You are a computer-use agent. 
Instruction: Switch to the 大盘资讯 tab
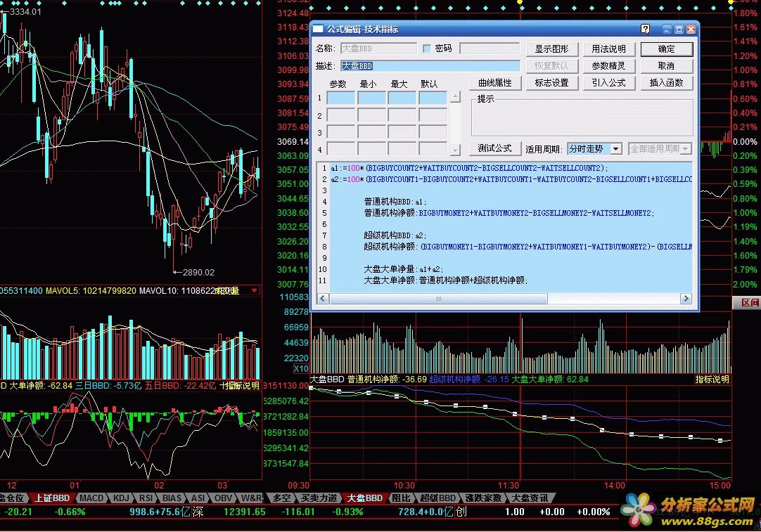tap(530, 498)
